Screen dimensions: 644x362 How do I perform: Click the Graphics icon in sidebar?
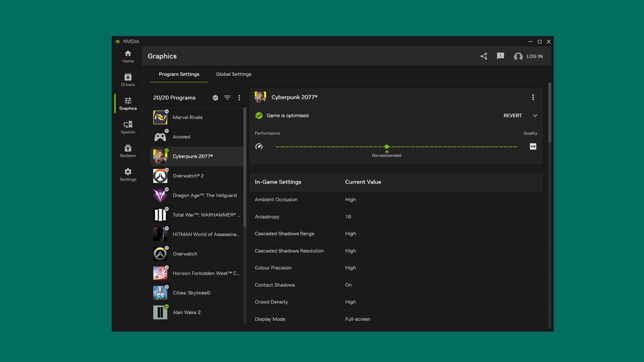pyautogui.click(x=128, y=104)
